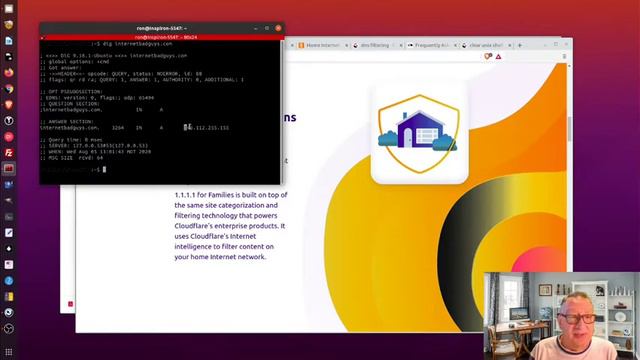
Task: Show Applications grid at dock bottom
Action: 9,351
